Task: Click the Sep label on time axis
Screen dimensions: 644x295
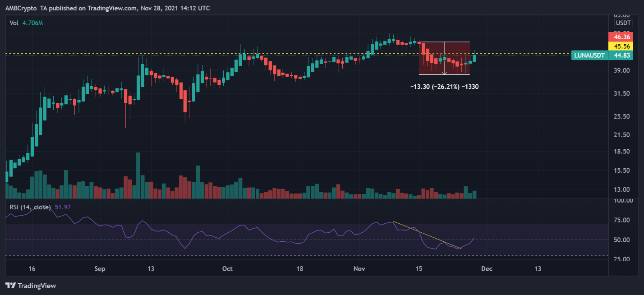Action: [100, 269]
